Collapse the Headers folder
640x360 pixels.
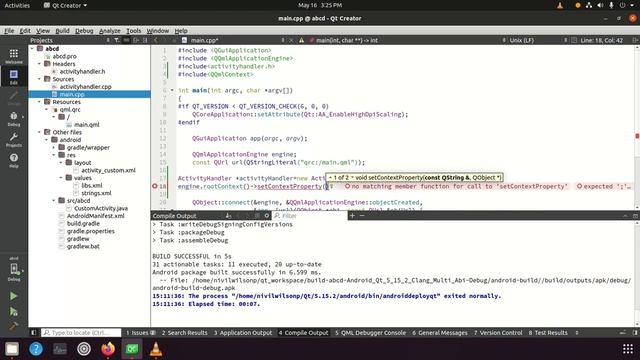pyautogui.click(x=40, y=64)
